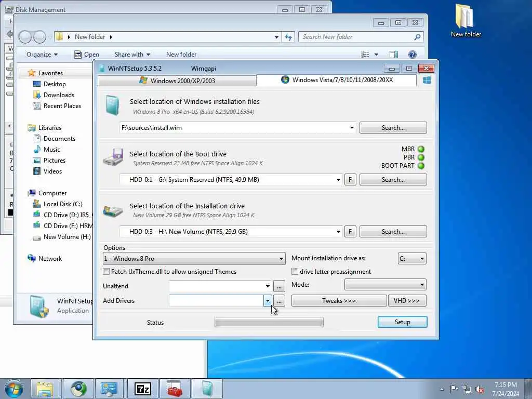532x399 pixels.
Task: Expand the Explorer view options arrow
Action: 376,54
